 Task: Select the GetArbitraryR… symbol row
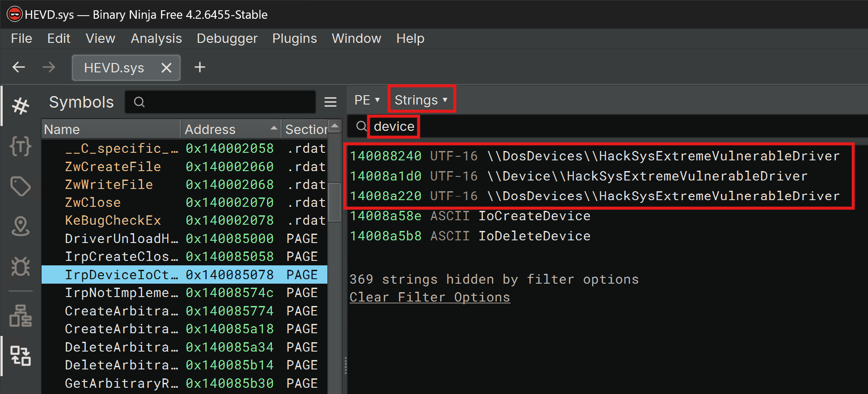pyautogui.click(x=184, y=383)
